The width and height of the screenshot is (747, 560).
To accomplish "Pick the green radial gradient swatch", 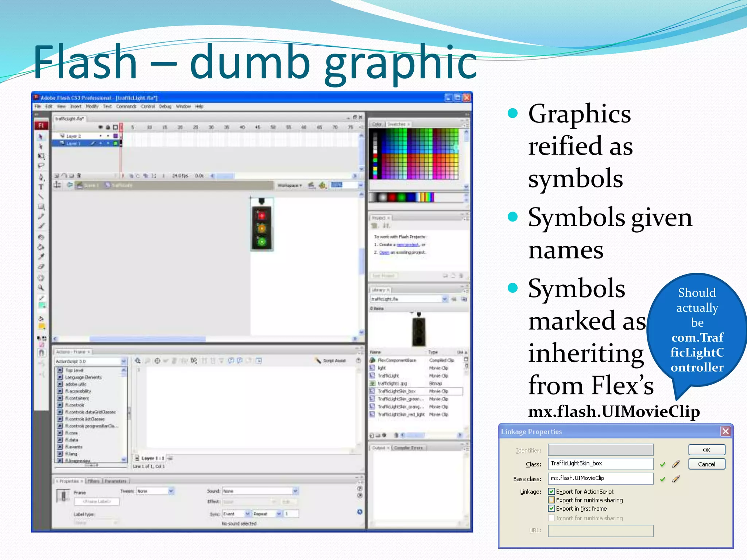I will point(401,197).
